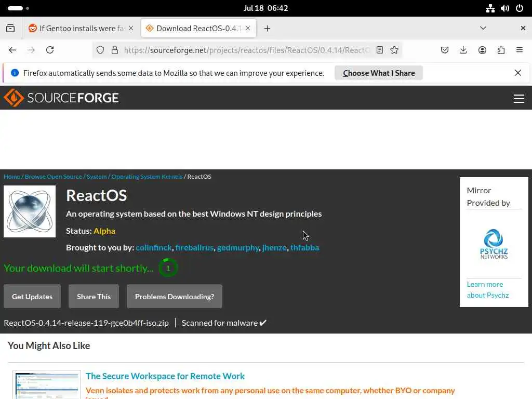532x399 pixels.
Task: Open the Firefox application menu
Action: [x=520, y=50]
